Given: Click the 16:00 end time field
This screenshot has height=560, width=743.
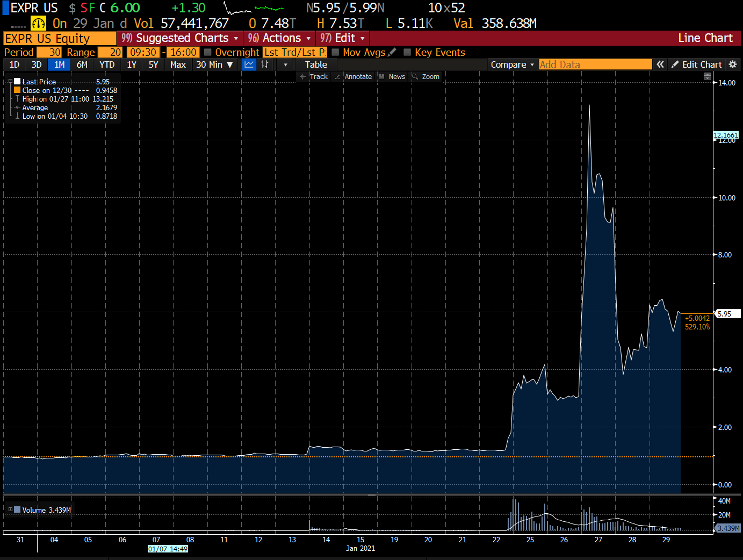Looking at the screenshot, I should (x=183, y=52).
